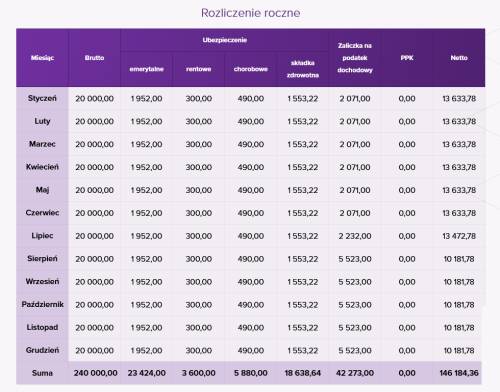Select the total Netto '146 184,36'
Image resolution: width=500 pixels, height=392 pixels.
459,373
